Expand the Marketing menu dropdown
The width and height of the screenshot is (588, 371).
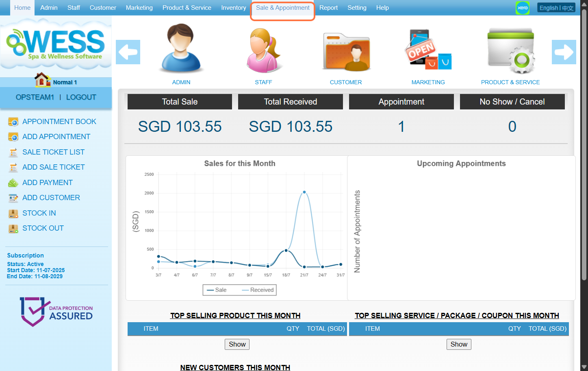[x=139, y=8]
